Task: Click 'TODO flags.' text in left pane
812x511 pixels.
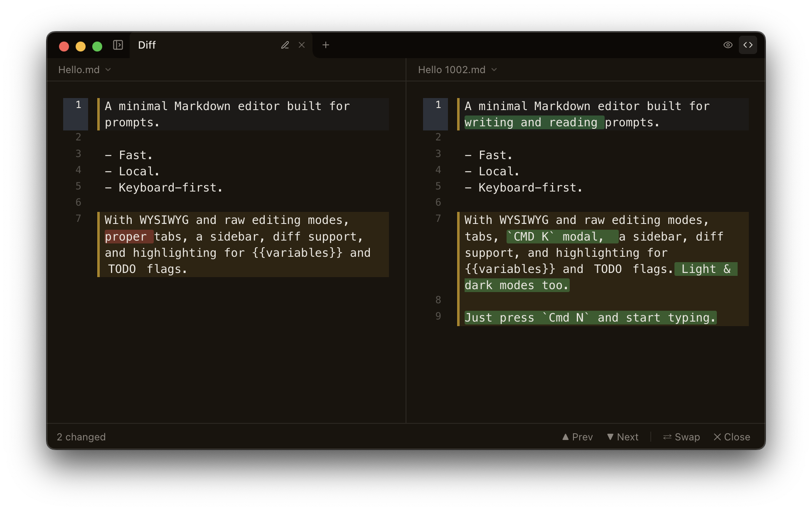Action: pos(148,269)
